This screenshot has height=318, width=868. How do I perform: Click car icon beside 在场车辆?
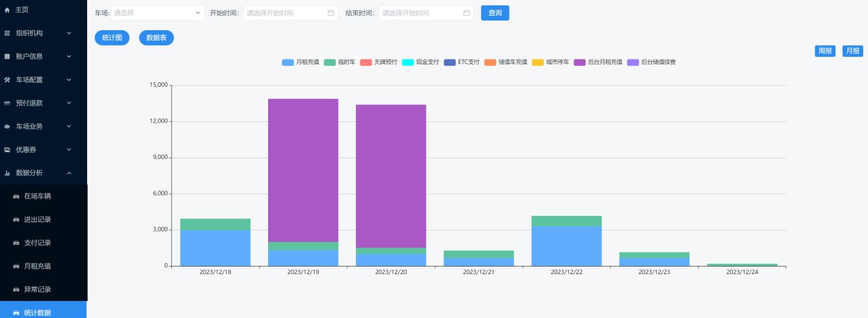coord(16,196)
